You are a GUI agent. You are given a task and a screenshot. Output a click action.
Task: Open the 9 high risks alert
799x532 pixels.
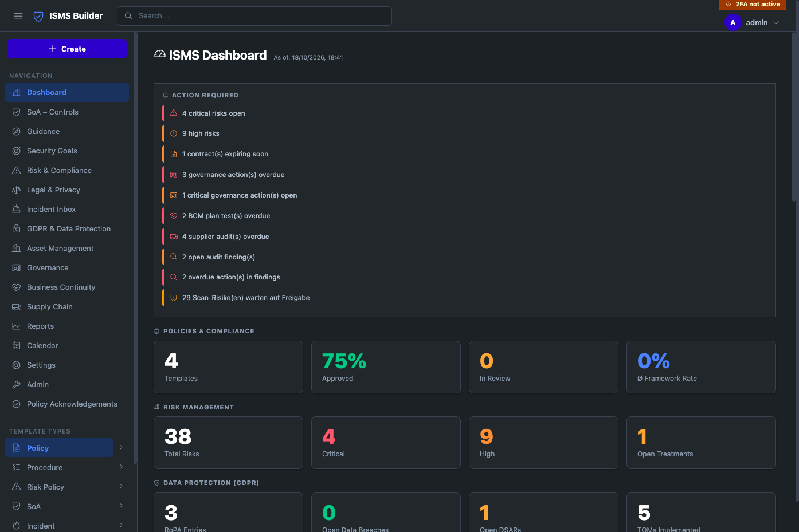465,133
